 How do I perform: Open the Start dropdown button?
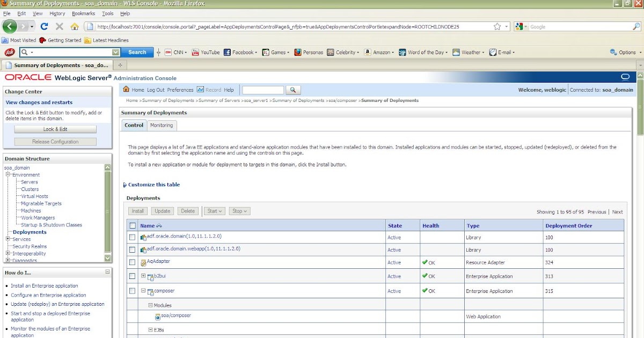click(214, 211)
